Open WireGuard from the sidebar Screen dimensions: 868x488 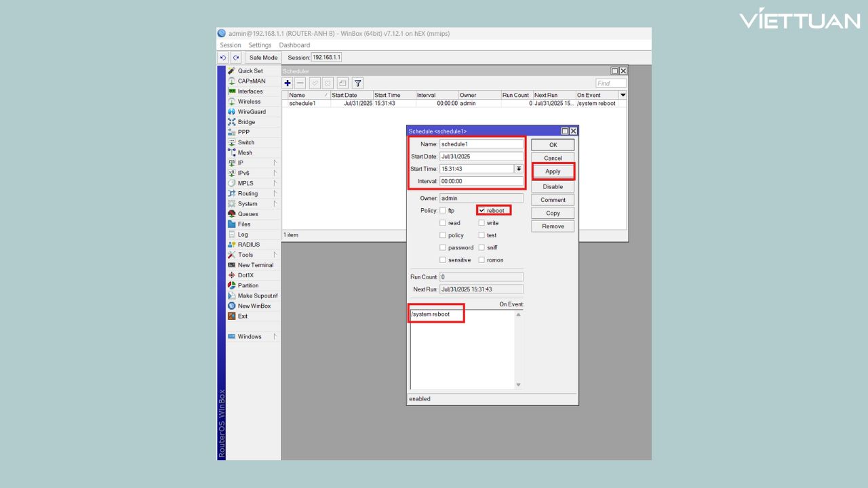click(252, 112)
